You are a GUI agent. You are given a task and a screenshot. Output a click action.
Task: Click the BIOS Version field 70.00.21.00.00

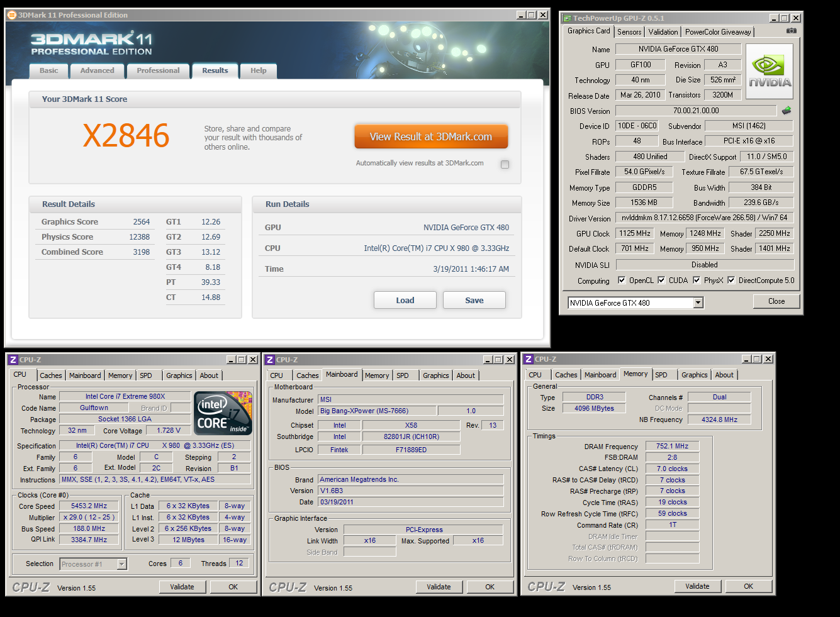(x=696, y=111)
